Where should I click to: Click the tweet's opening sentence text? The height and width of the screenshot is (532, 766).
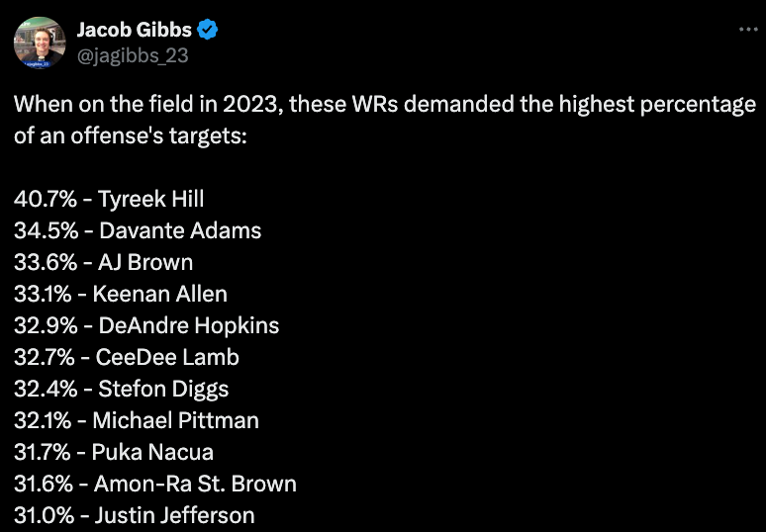coord(385,105)
